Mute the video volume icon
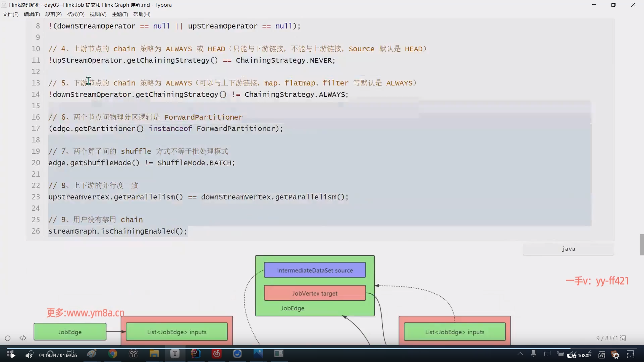This screenshot has height=362, width=644. pyautogui.click(x=29, y=355)
